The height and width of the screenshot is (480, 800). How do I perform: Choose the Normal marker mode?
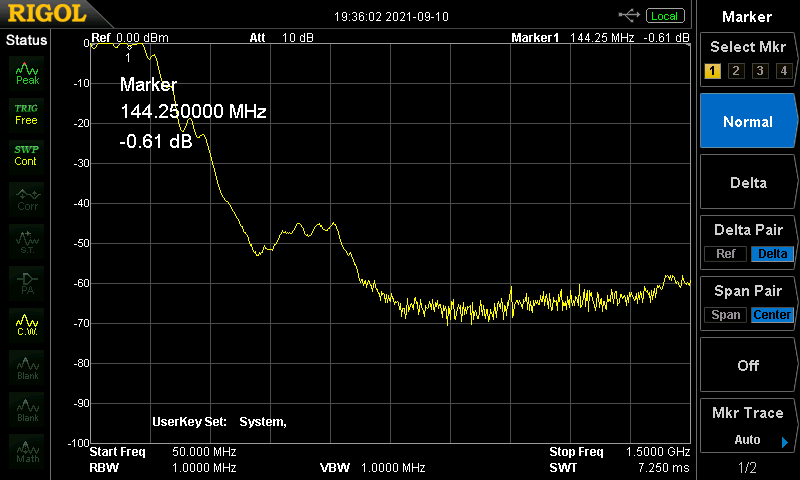[748, 121]
